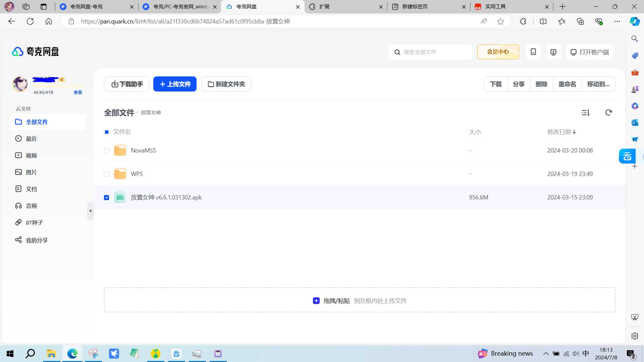Open browser extensions puzzle icon
Viewport: 644px width, 362px height.
click(523, 21)
